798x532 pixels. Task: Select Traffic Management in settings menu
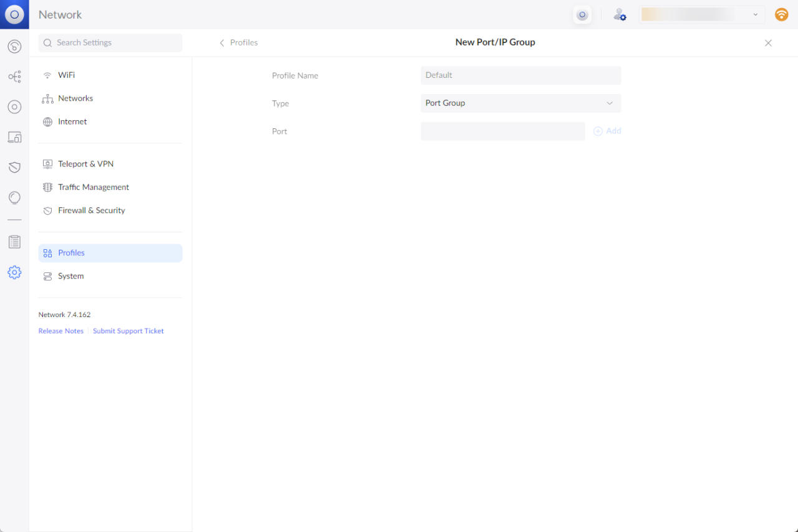[x=93, y=187]
